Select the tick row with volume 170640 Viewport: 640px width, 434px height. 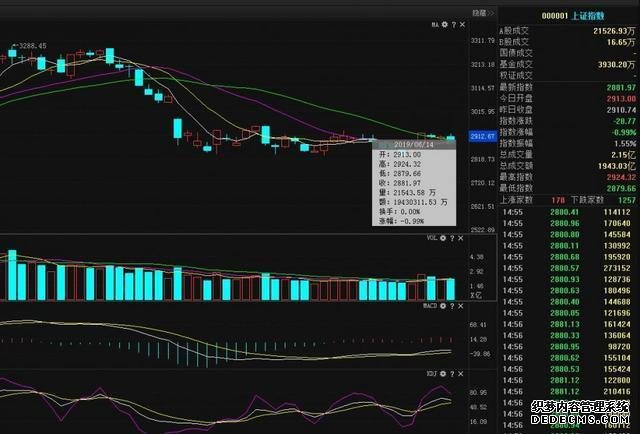[x=567, y=223]
